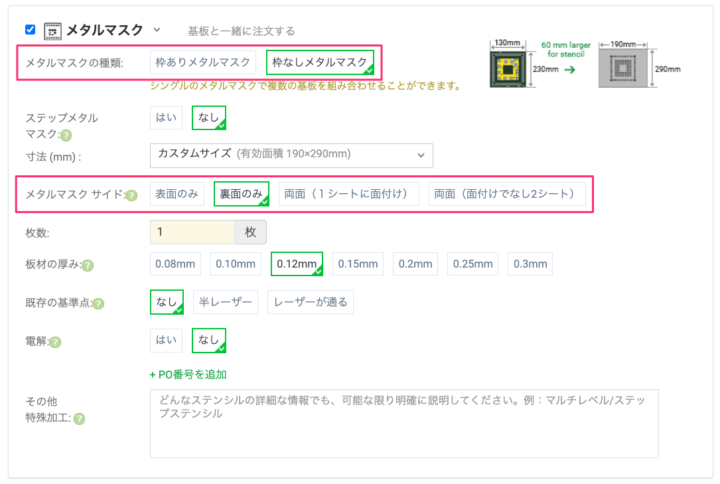Open help icon for 板材の厚み
This screenshot has height=484, width=720.
coord(88,266)
